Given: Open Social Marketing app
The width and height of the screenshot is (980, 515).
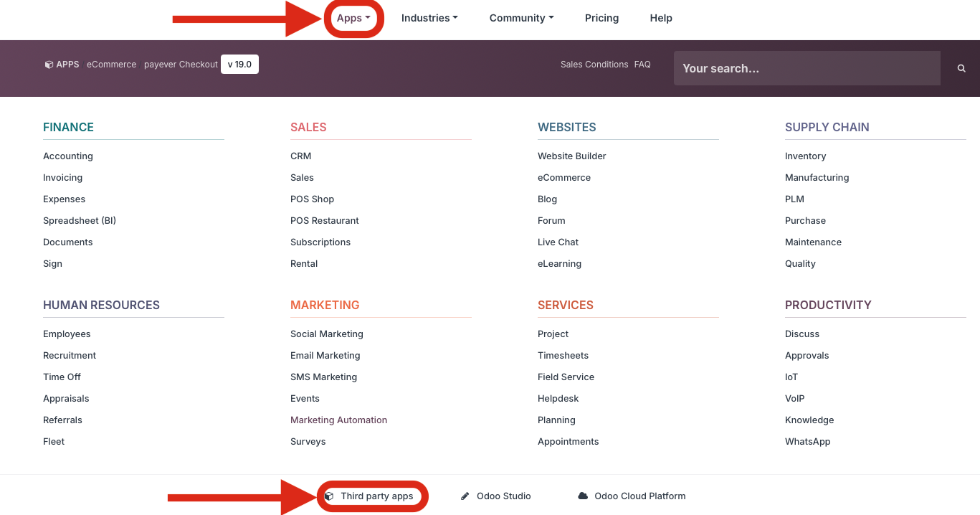Looking at the screenshot, I should (327, 334).
